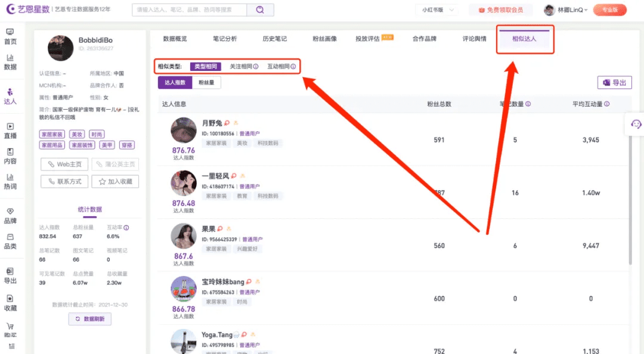Image resolution: width=644 pixels, height=354 pixels.
Task: Open the 购买 cart sidebar icon
Action: (x=10, y=330)
